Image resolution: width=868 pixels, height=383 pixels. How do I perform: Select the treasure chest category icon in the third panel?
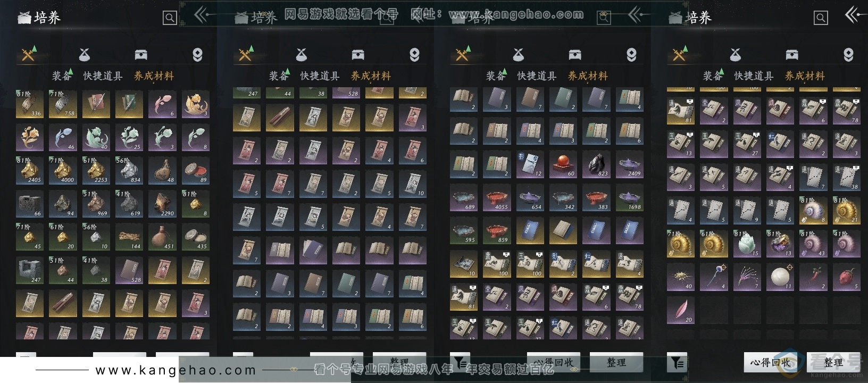point(575,54)
